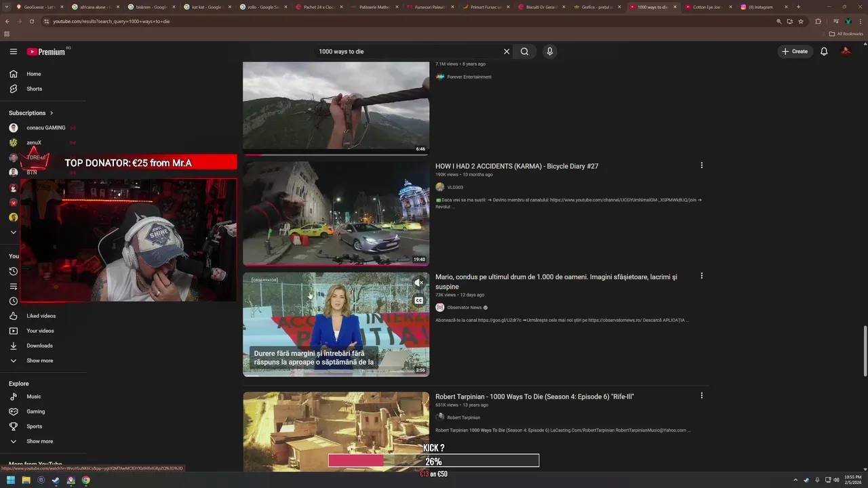
Task: Open the notifications bell
Action: [x=824, y=52]
